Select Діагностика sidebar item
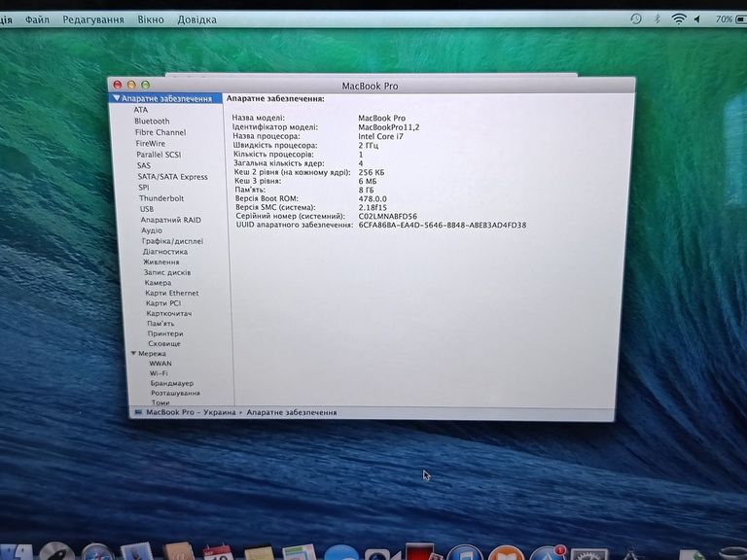 tap(165, 252)
